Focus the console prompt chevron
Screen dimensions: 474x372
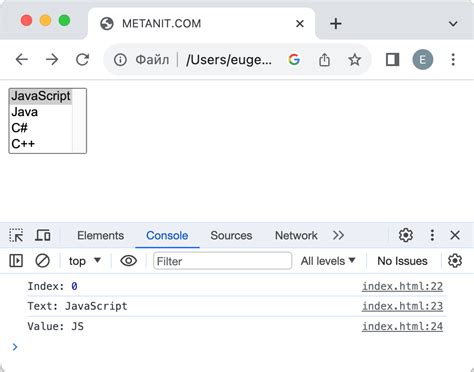tap(15, 347)
